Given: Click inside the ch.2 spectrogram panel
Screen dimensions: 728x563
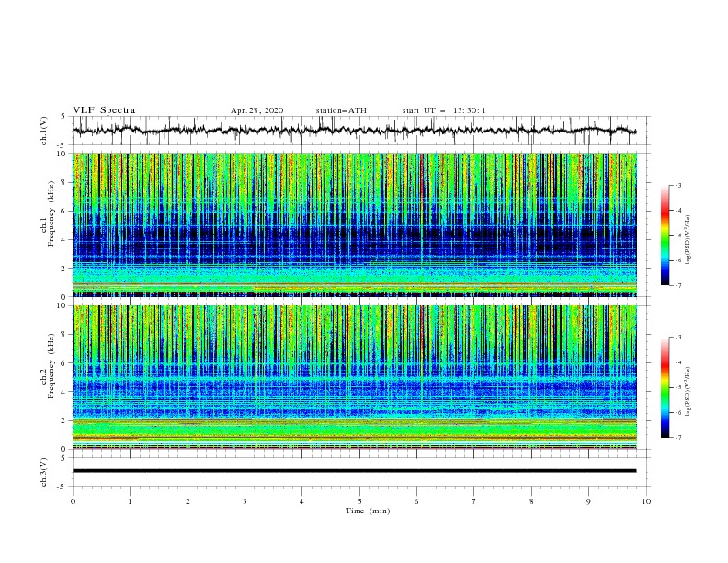Looking at the screenshot, I should click(354, 377).
